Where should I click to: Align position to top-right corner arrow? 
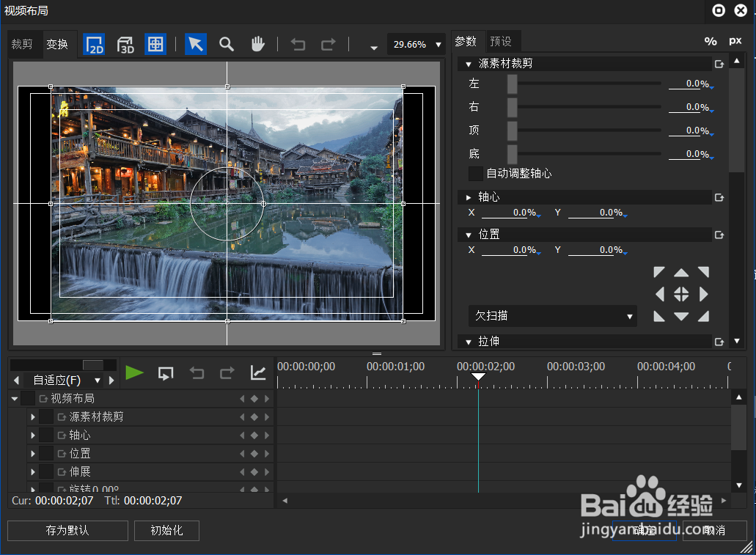pyautogui.click(x=703, y=272)
